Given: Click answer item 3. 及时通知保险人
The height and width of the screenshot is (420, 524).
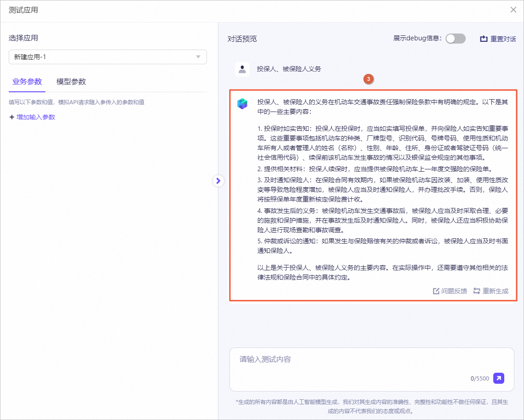Looking at the screenshot, I should pyautogui.click(x=383, y=190).
